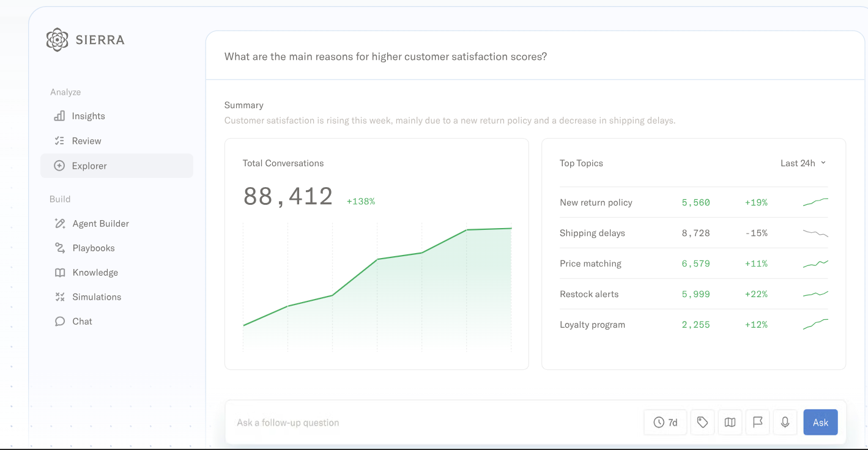Screen dimensions: 868x450
Task: Open Simulations via its icon
Action: 60,297
